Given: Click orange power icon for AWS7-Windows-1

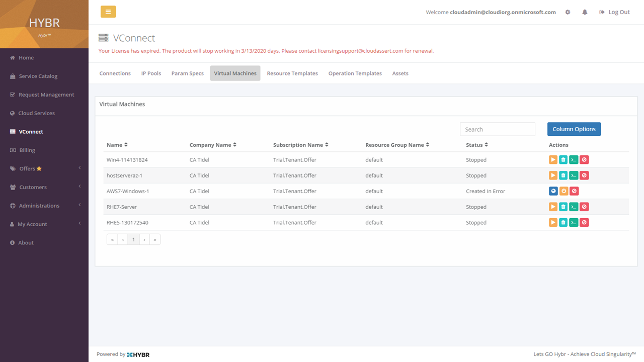Looking at the screenshot, I should click(563, 191).
